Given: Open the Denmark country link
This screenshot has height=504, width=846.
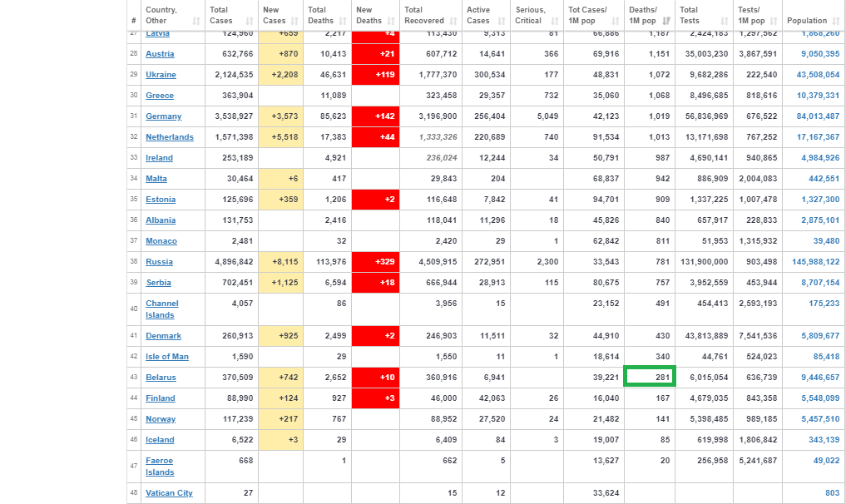Looking at the screenshot, I should [164, 336].
